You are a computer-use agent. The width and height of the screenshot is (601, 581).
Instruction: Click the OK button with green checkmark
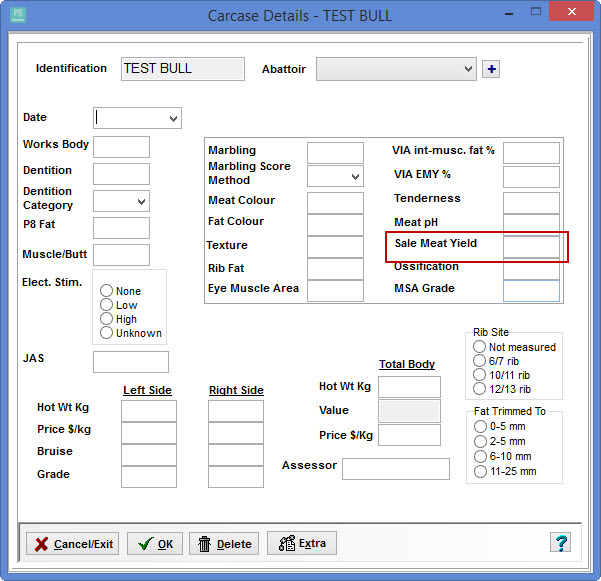153,544
